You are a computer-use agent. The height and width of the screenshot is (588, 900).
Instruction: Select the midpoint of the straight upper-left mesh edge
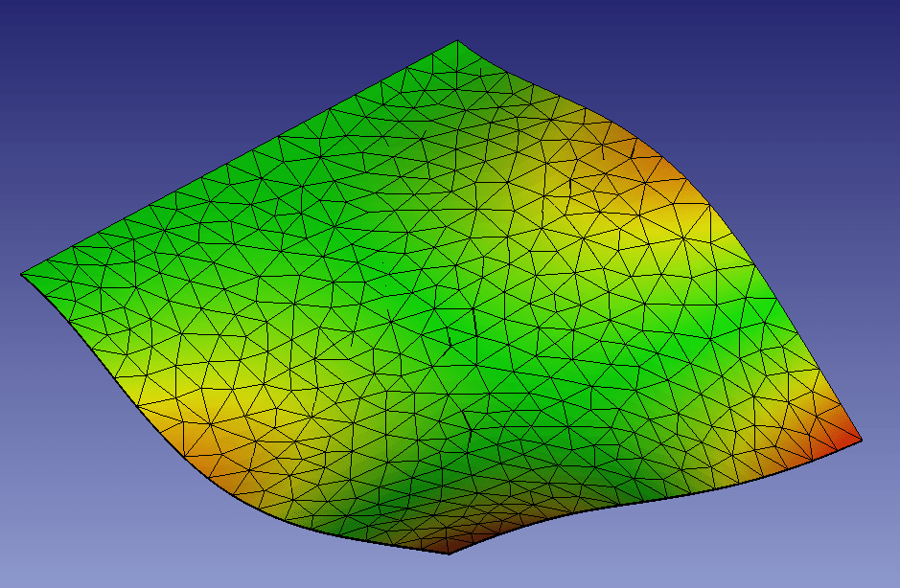point(240,158)
